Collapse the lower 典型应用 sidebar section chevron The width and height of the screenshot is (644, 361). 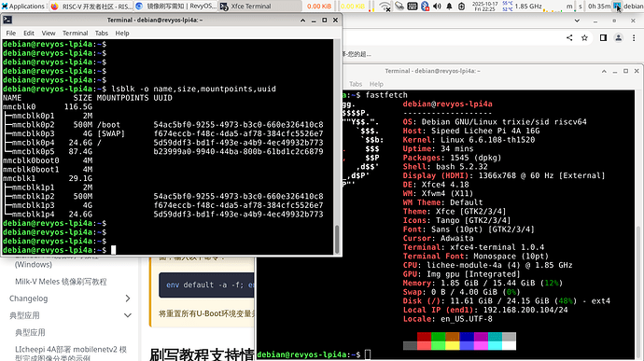(x=128, y=315)
